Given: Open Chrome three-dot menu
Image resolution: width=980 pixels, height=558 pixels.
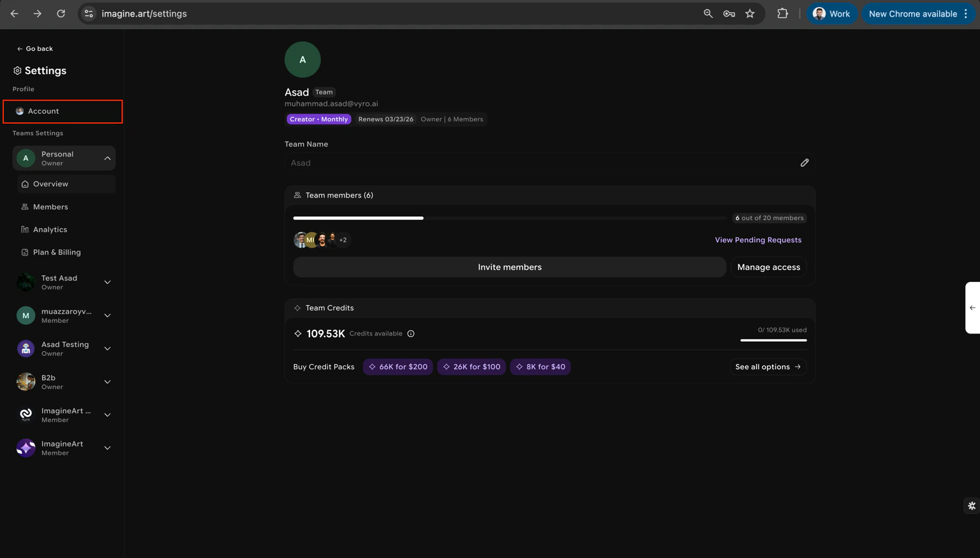Looking at the screenshot, I should tap(966, 13).
